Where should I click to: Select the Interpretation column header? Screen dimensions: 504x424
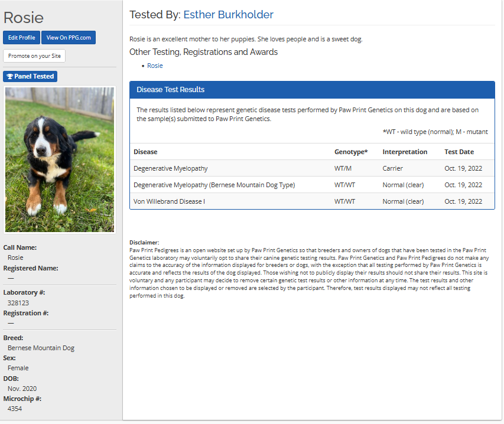click(405, 152)
